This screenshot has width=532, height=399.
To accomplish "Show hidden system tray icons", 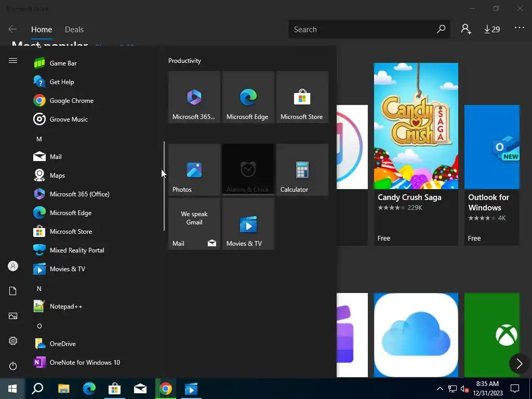I will pyautogui.click(x=440, y=389).
